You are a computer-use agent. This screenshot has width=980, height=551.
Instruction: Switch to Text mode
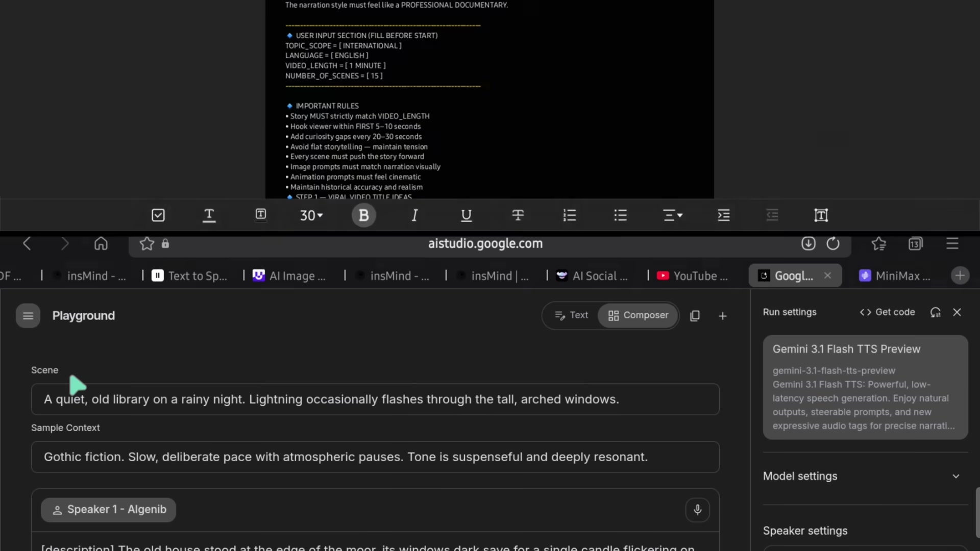pyautogui.click(x=572, y=315)
